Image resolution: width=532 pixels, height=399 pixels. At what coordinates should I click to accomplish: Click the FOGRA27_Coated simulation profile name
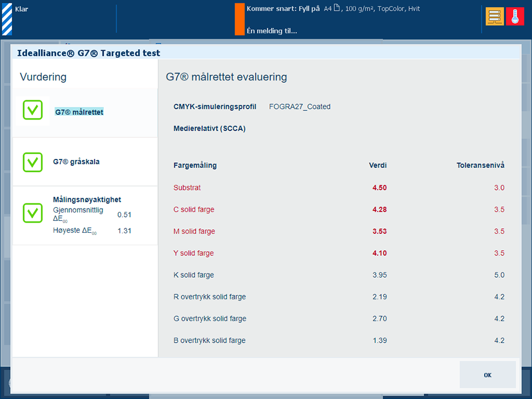300,107
